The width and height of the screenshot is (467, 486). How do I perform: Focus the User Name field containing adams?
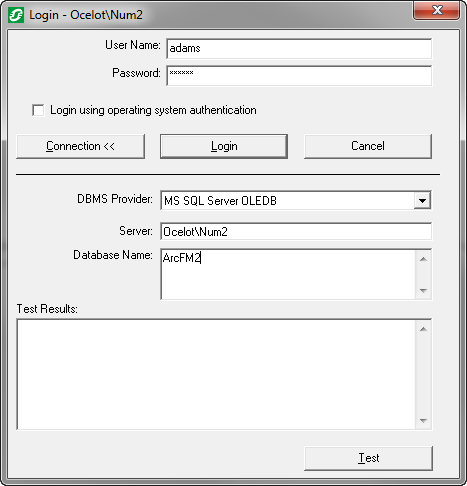299,49
